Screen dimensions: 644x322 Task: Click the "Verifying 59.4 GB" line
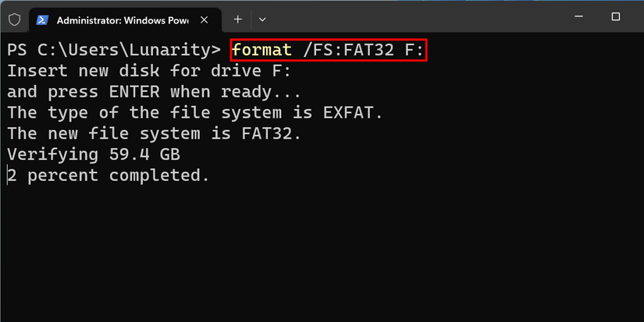[94, 155]
